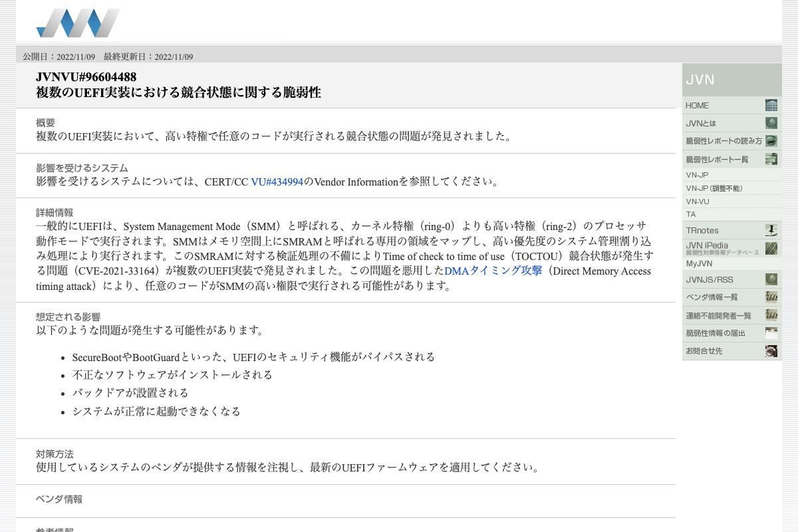Open 連絡不能開発者一覧 in the sidebar
798x532 pixels.
(731, 315)
